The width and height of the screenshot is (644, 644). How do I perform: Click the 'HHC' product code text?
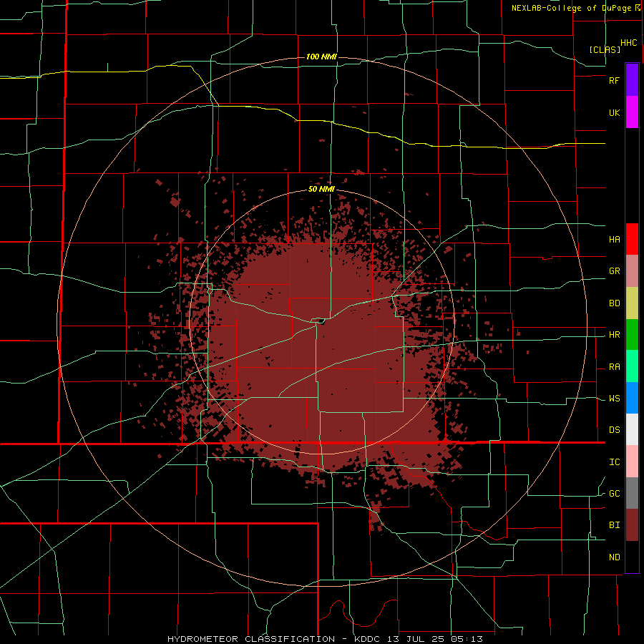point(629,43)
